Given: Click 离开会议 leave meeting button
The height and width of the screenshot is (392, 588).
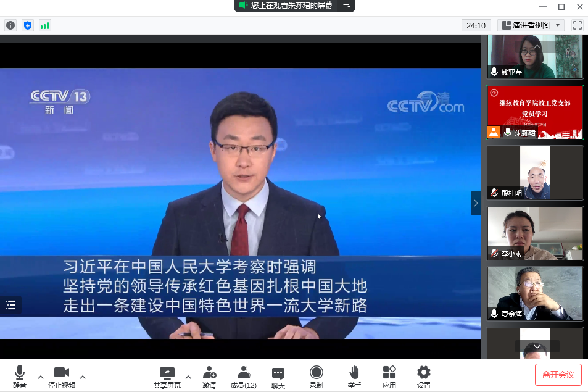Looking at the screenshot, I should click(558, 375).
